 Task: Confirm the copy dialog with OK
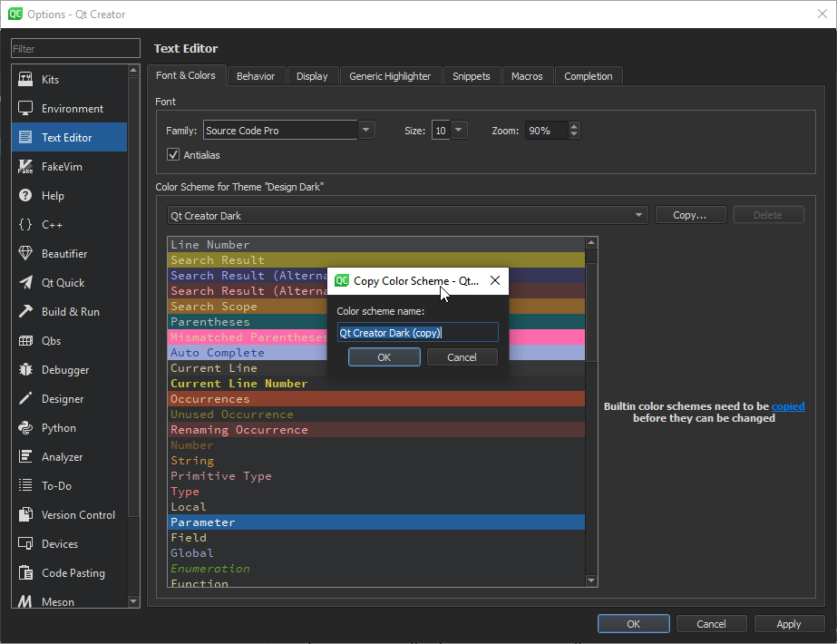click(384, 357)
